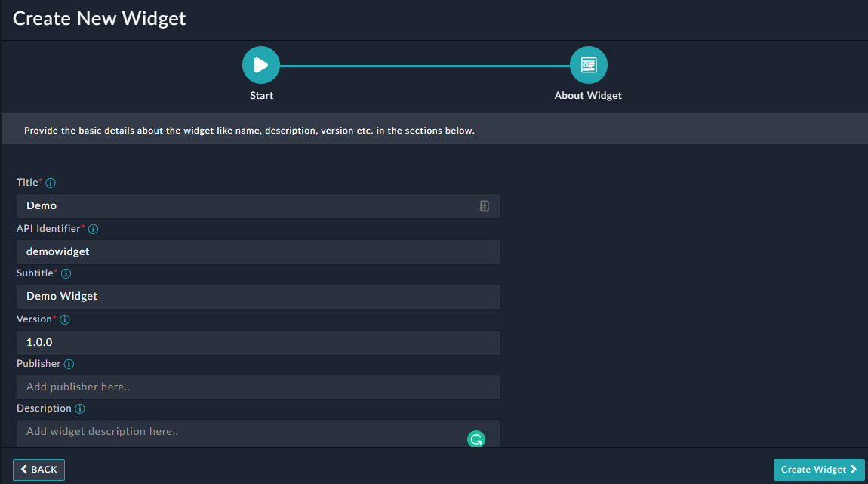Select the About Widget step label
The image size is (868, 484).
click(x=588, y=95)
